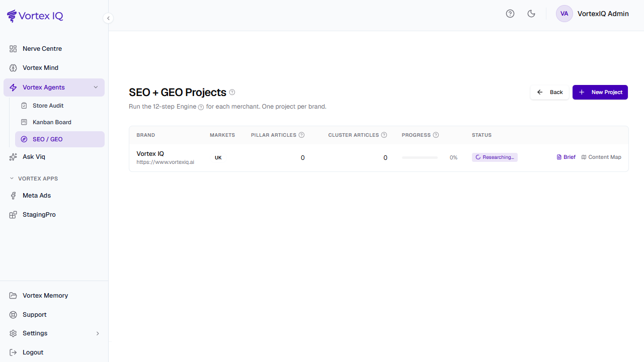Collapse the sidebar with the chevron button
The image size is (644, 362).
[108, 18]
